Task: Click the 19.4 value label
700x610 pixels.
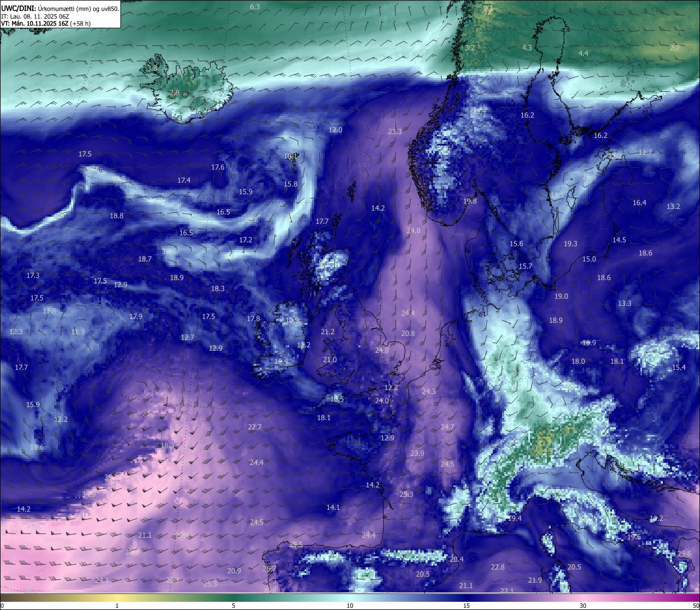Action: (515, 519)
